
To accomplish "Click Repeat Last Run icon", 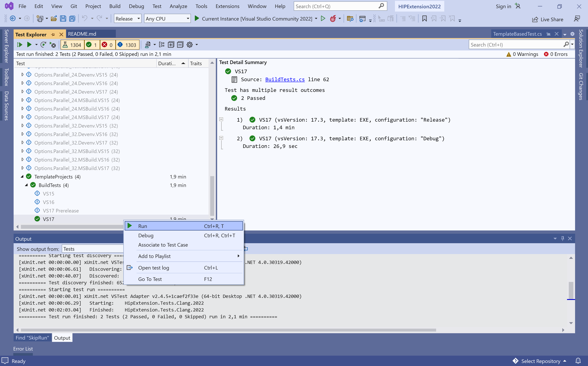I will tap(43, 45).
